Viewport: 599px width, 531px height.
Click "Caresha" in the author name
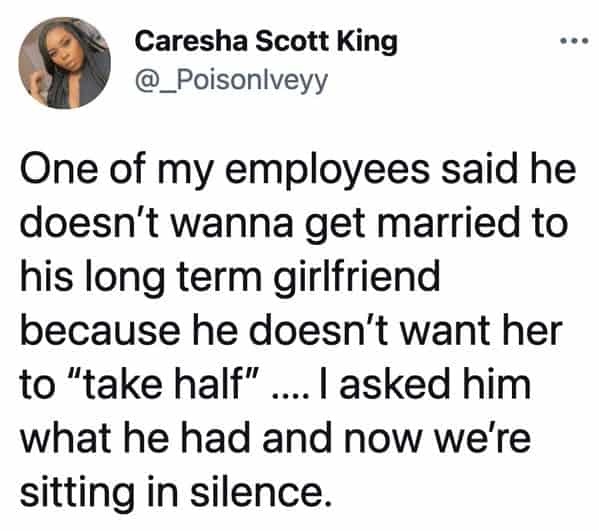[x=191, y=41]
